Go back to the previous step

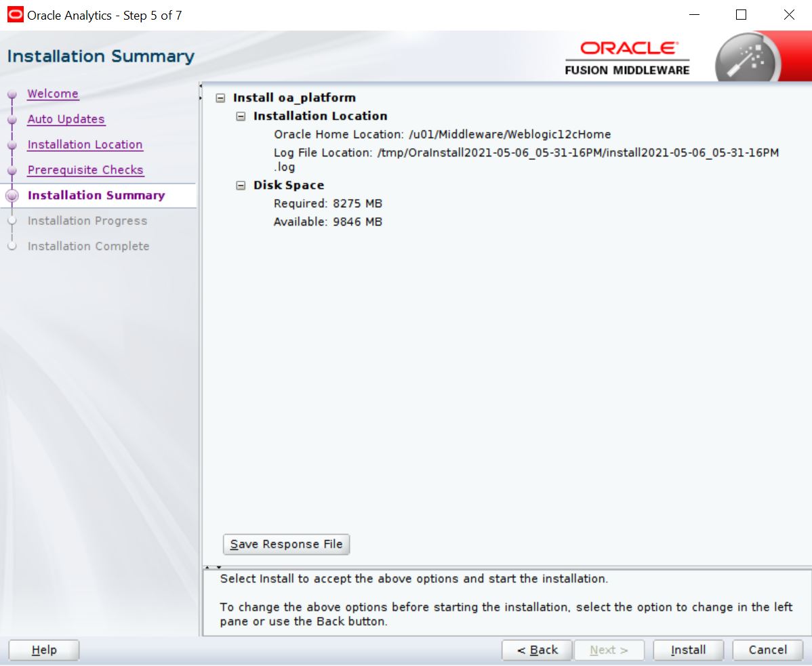point(537,650)
